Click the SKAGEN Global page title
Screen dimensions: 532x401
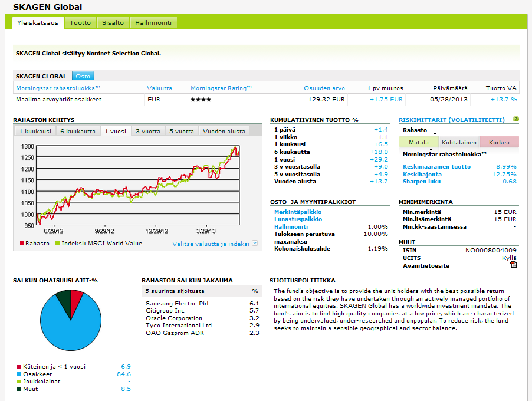pos(48,7)
